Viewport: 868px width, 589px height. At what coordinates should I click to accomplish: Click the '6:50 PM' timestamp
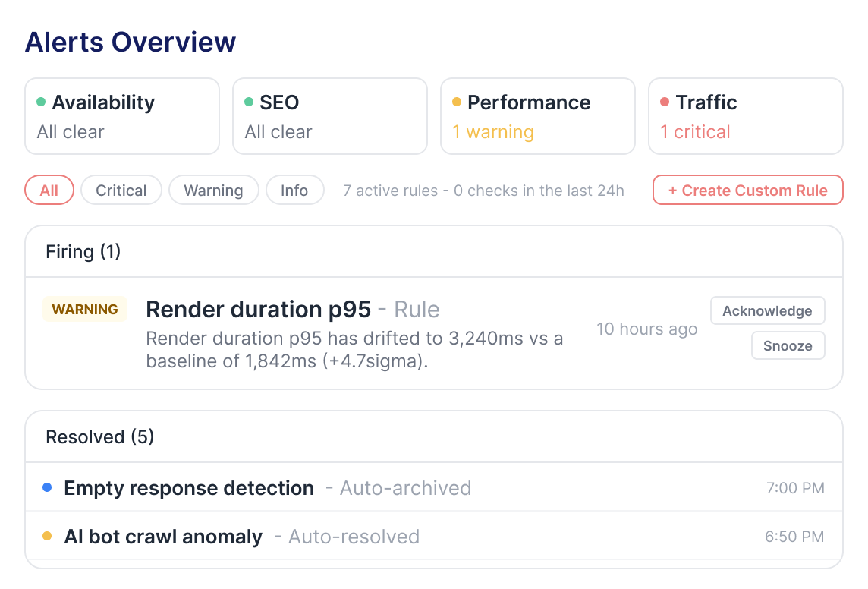coord(795,537)
